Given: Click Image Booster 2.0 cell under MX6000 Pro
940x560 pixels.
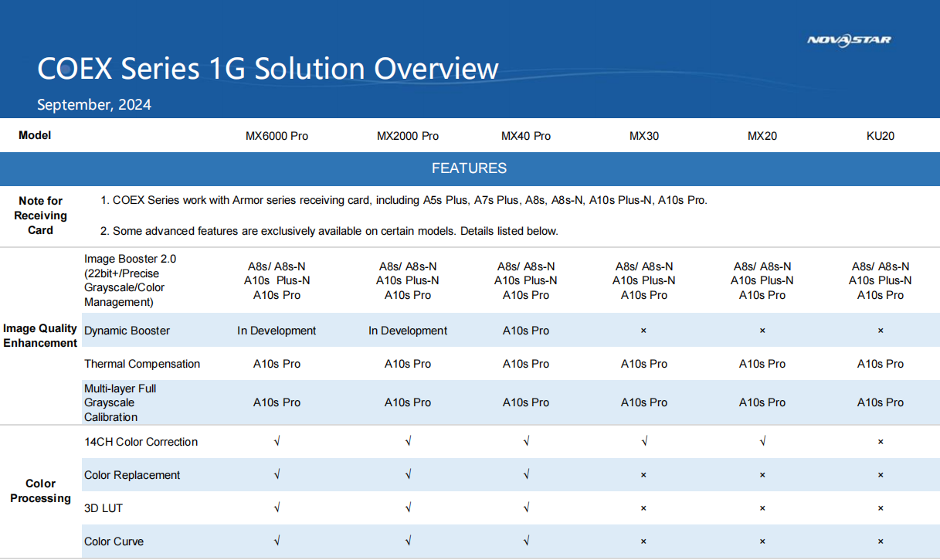Looking at the screenshot, I should 277,280.
